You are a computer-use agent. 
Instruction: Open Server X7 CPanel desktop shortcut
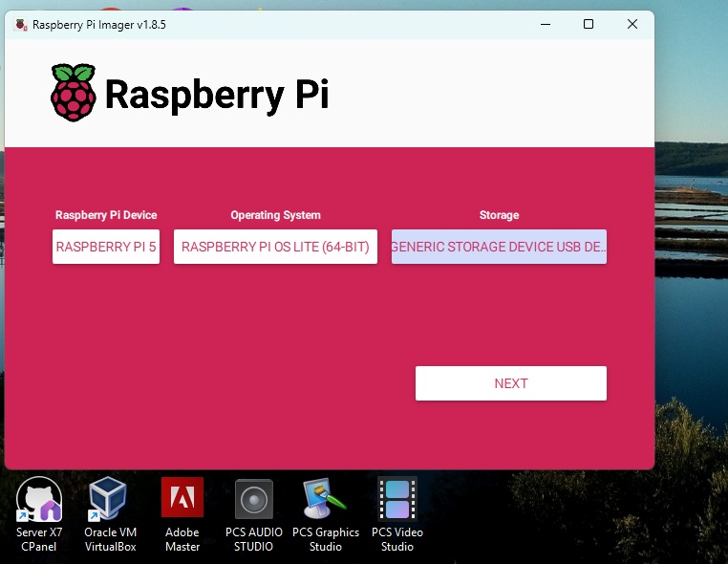(39, 514)
